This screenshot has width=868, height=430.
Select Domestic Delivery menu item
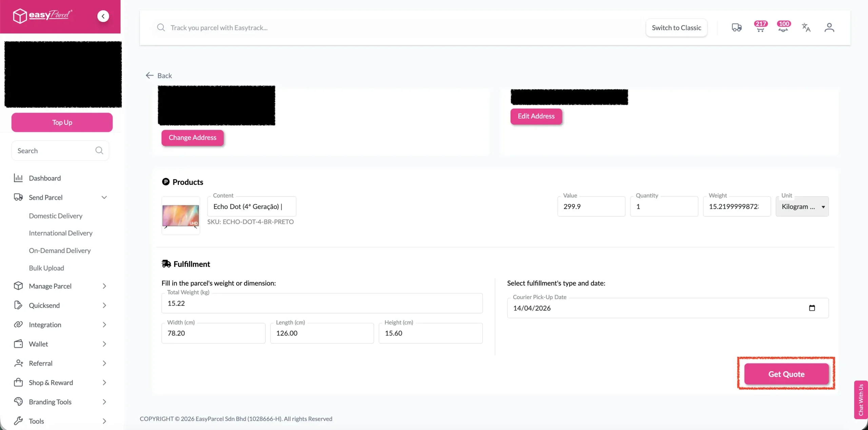tap(56, 216)
